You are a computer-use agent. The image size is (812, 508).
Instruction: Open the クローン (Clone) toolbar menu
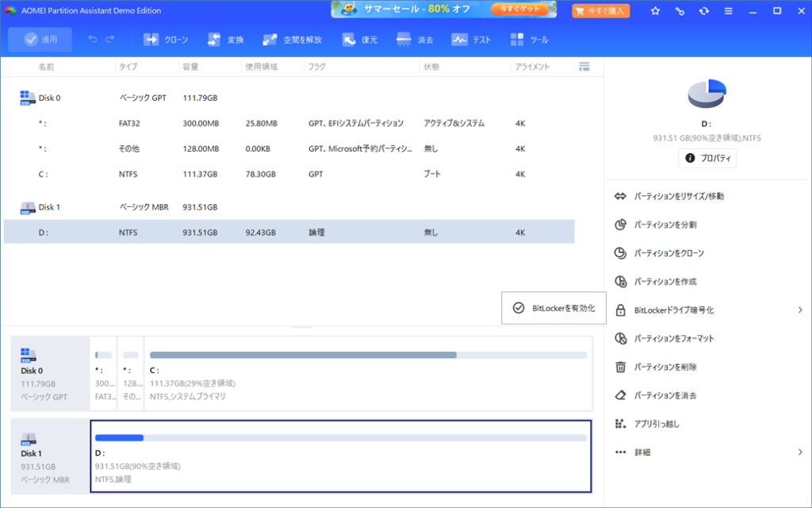click(166, 40)
